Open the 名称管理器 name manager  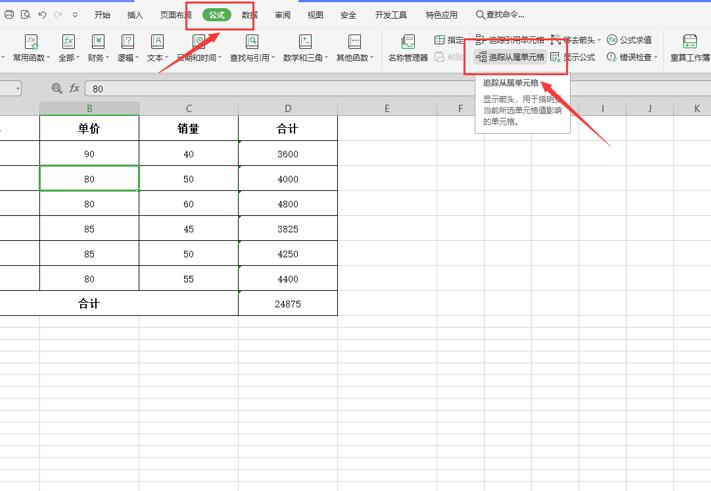click(x=408, y=48)
